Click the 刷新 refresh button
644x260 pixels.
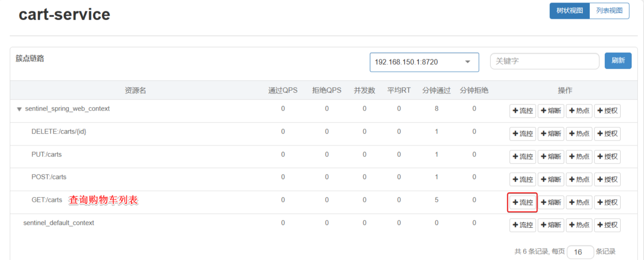618,61
